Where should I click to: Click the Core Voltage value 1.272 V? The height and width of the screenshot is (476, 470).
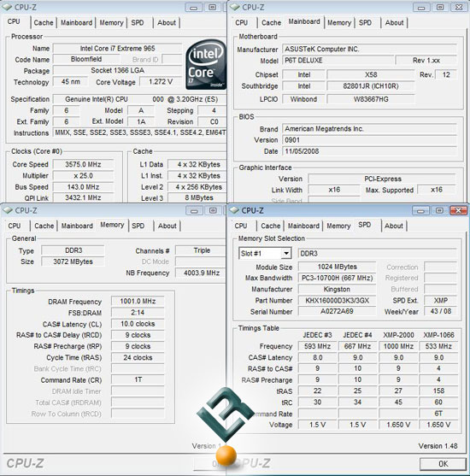(x=161, y=82)
